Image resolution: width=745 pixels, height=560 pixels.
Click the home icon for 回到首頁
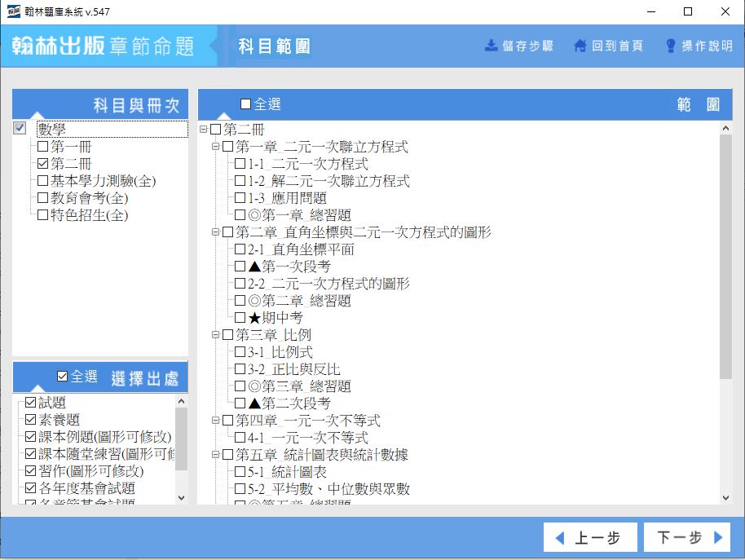click(580, 46)
